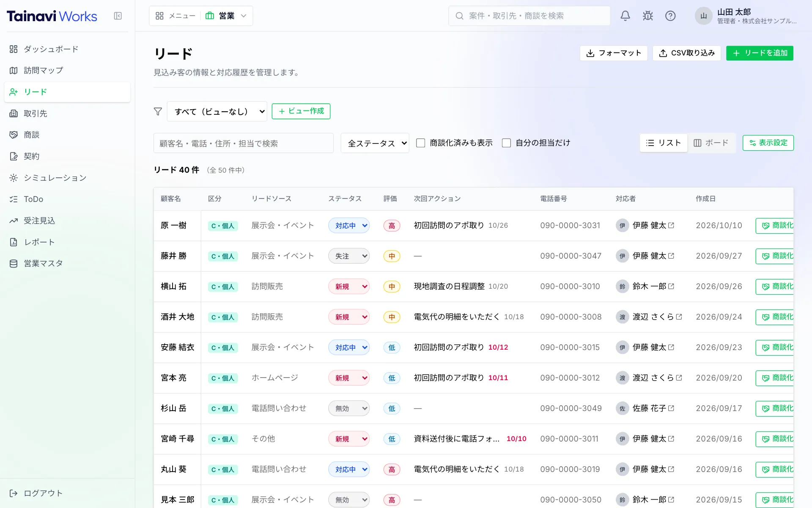Click 商談化 button for 横山 拓
This screenshot has width=812, height=508.
tap(775, 287)
